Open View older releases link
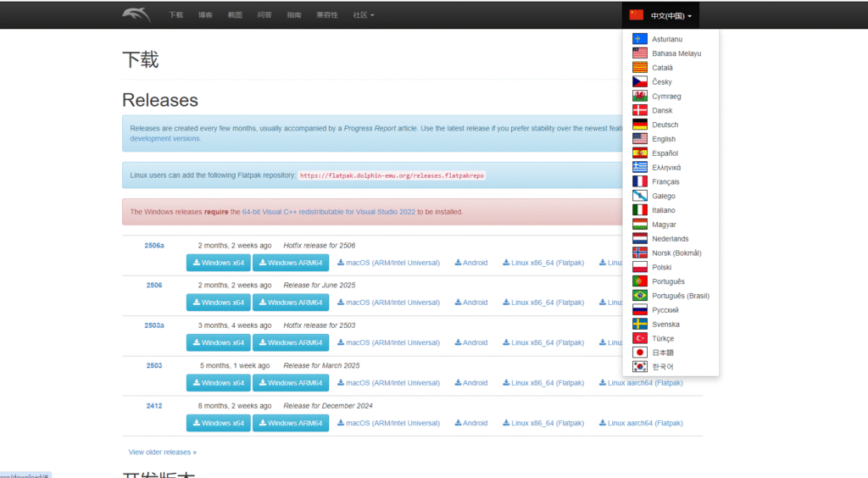This screenshot has width=868, height=478. [163, 453]
